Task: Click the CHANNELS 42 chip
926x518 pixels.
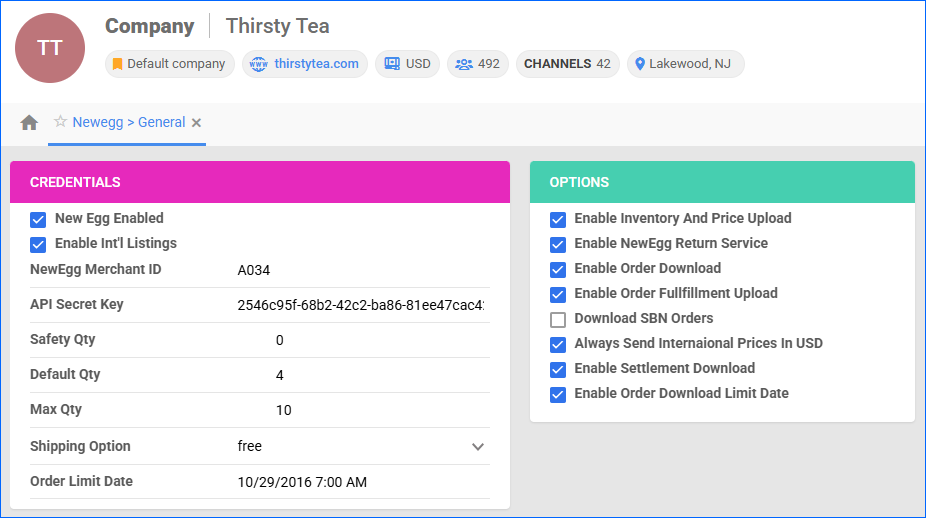Action: [x=567, y=64]
